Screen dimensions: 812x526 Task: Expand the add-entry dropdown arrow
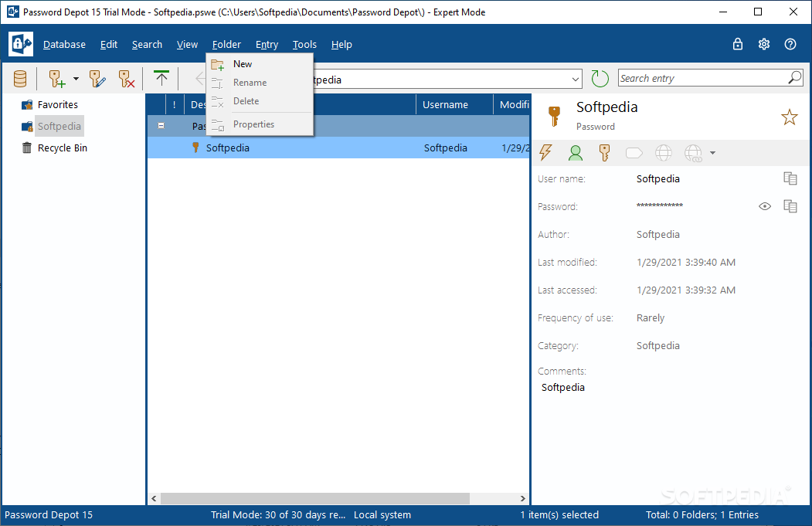coord(76,79)
